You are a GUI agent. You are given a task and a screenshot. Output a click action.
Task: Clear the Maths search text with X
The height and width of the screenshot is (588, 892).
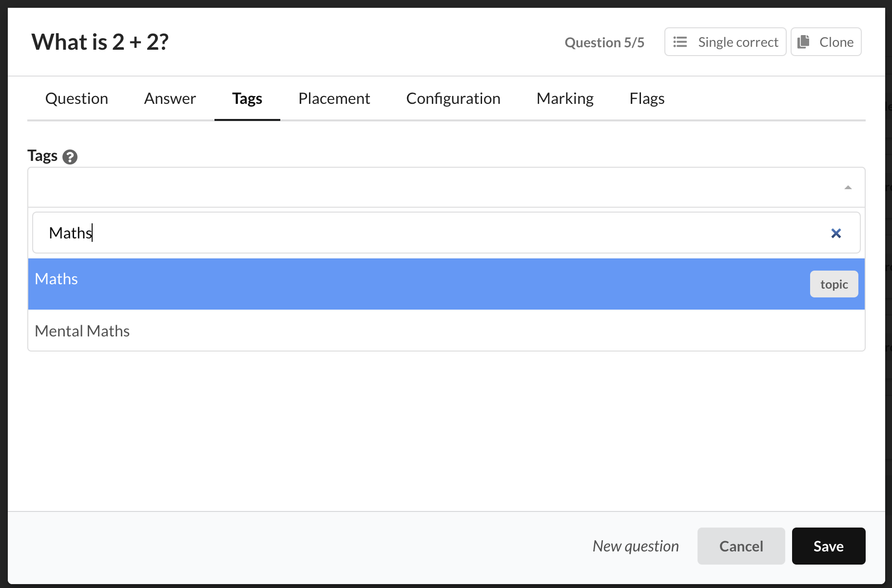click(x=836, y=234)
